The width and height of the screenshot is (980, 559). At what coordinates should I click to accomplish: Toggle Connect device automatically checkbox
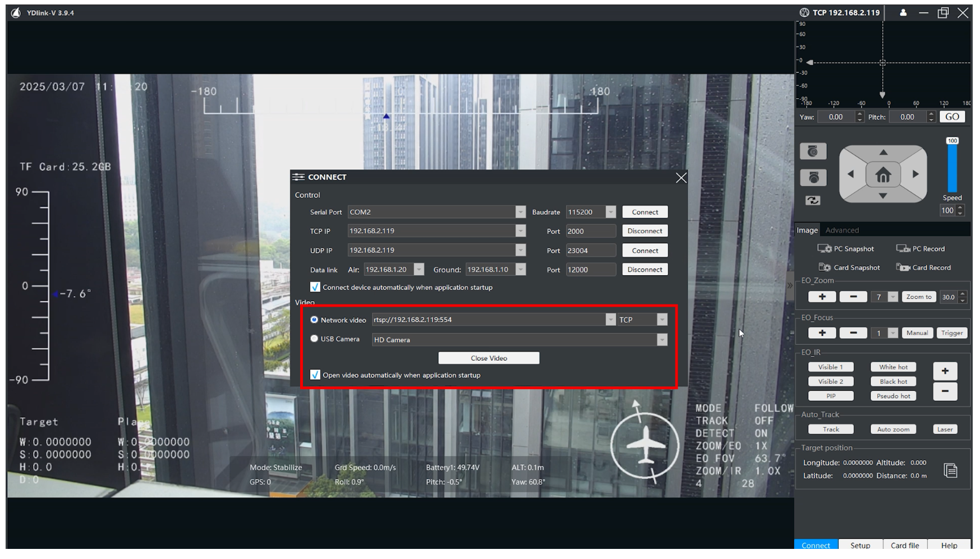coord(315,287)
